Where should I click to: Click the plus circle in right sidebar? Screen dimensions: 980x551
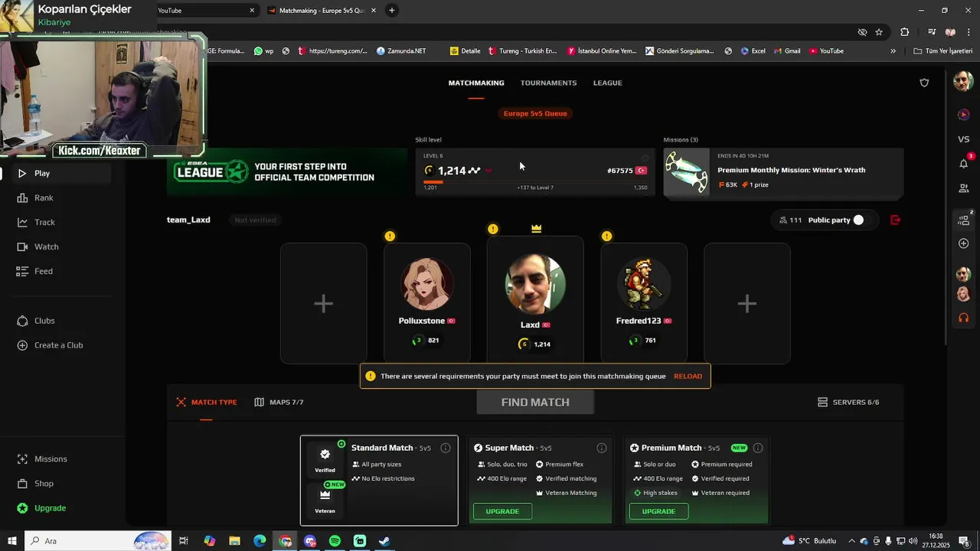coord(963,243)
